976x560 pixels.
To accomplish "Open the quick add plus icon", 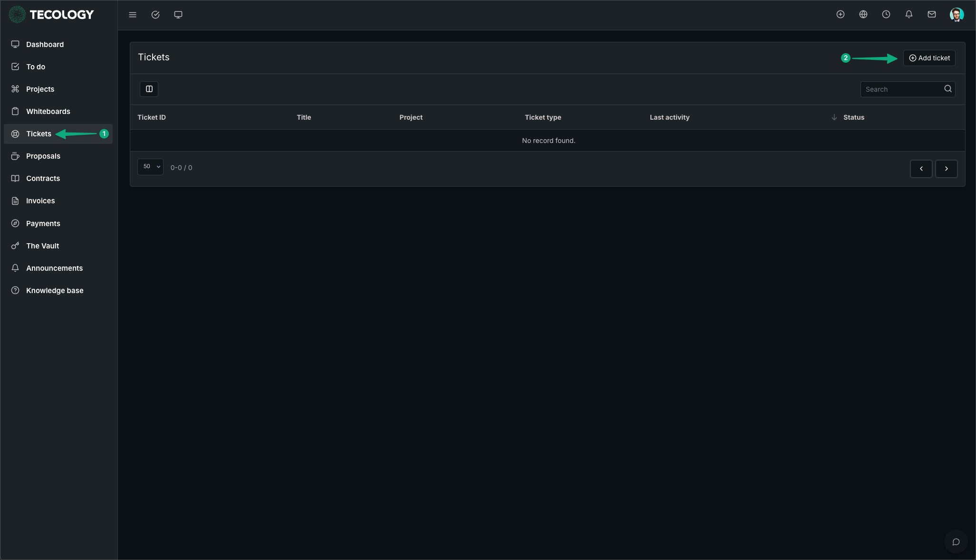I will pyautogui.click(x=841, y=15).
